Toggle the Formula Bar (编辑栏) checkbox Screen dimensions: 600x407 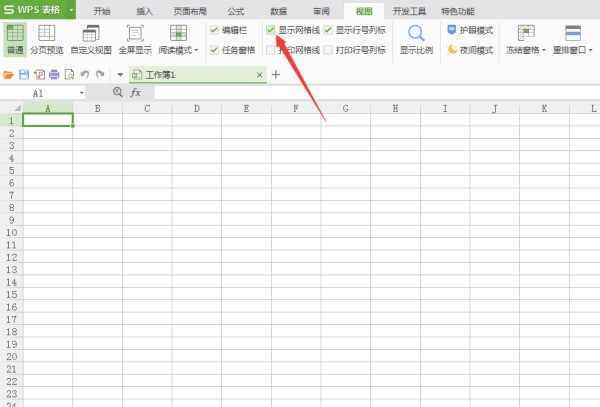click(x=214, y=30)
